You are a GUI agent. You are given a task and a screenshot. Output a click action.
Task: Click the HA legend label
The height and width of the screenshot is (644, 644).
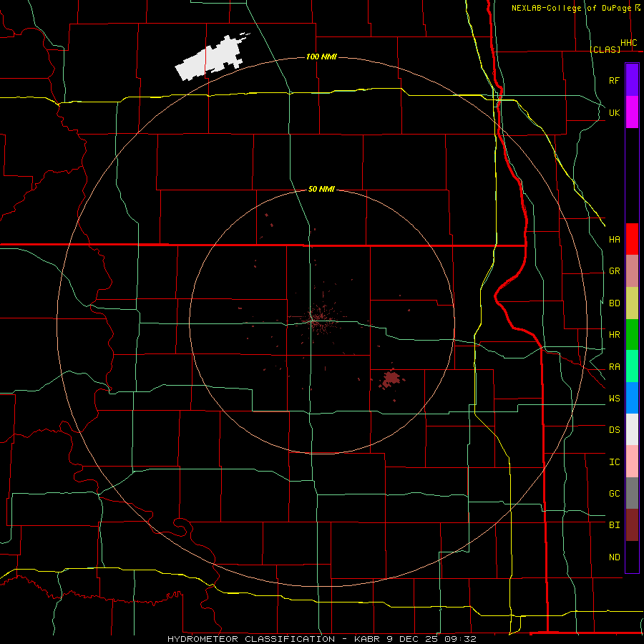tap(614, 239)
